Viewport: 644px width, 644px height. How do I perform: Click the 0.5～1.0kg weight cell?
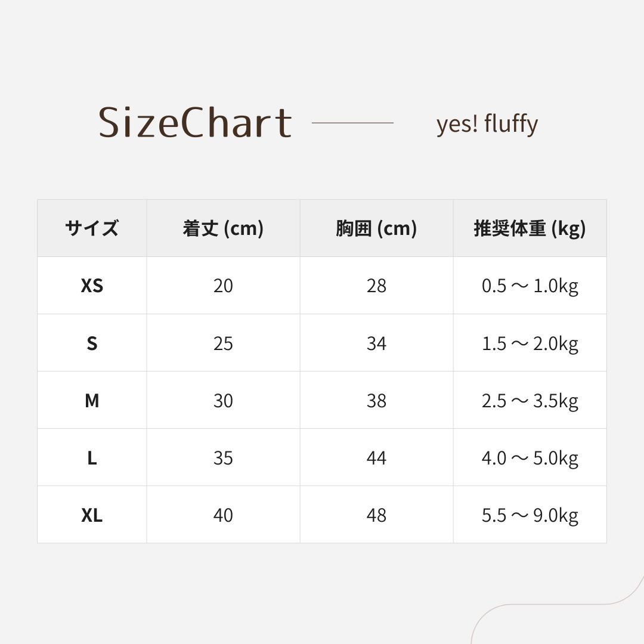(x=530, y=286)
